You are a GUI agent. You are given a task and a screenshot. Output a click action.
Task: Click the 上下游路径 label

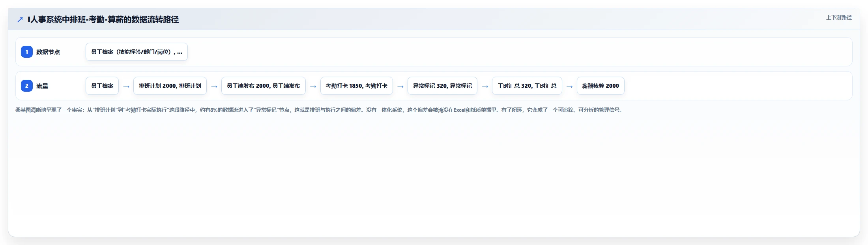click(x=839, y=17)
